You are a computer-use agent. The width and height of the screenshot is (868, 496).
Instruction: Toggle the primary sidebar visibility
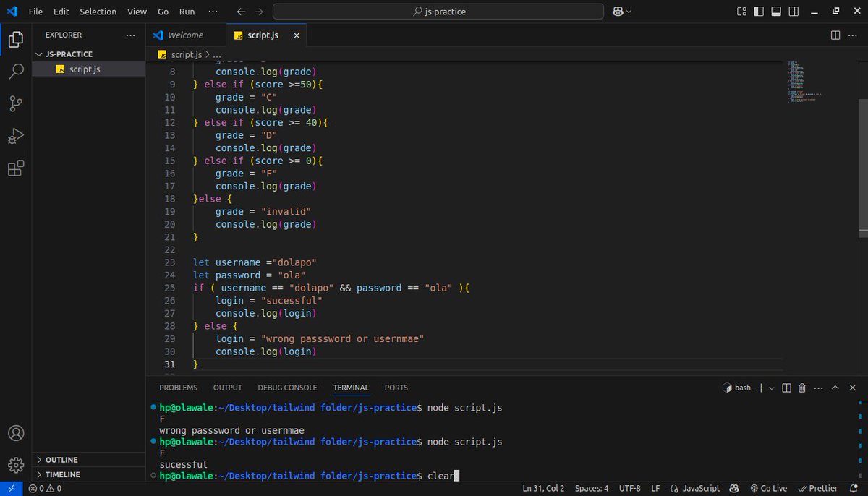tap(759, 12)
